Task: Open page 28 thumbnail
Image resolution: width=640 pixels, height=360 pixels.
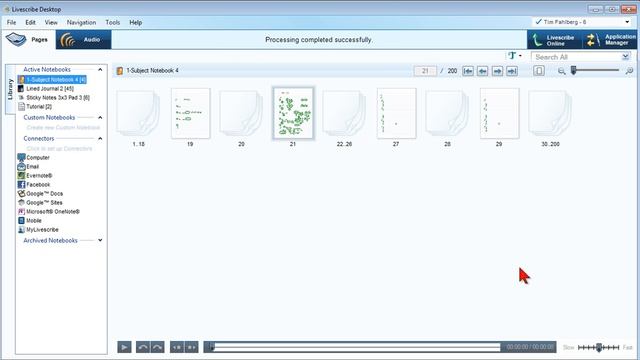Action: pos(447,113)
